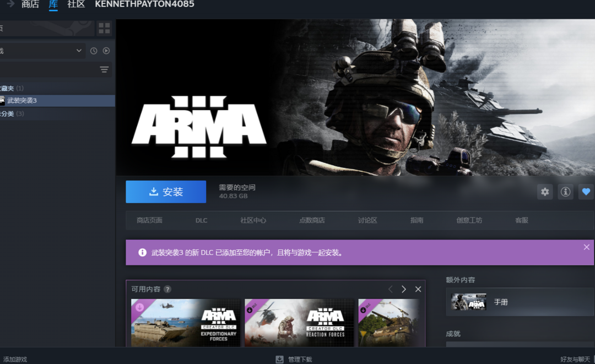Open the advanced filter lines icon
Screen dimensions: 595x364
(104, 69)
